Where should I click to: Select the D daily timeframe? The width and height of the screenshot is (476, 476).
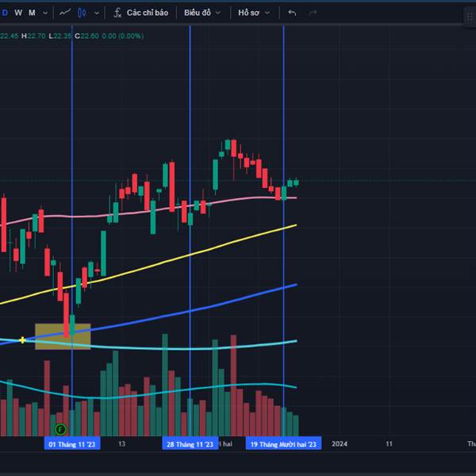tap(5, 13)
